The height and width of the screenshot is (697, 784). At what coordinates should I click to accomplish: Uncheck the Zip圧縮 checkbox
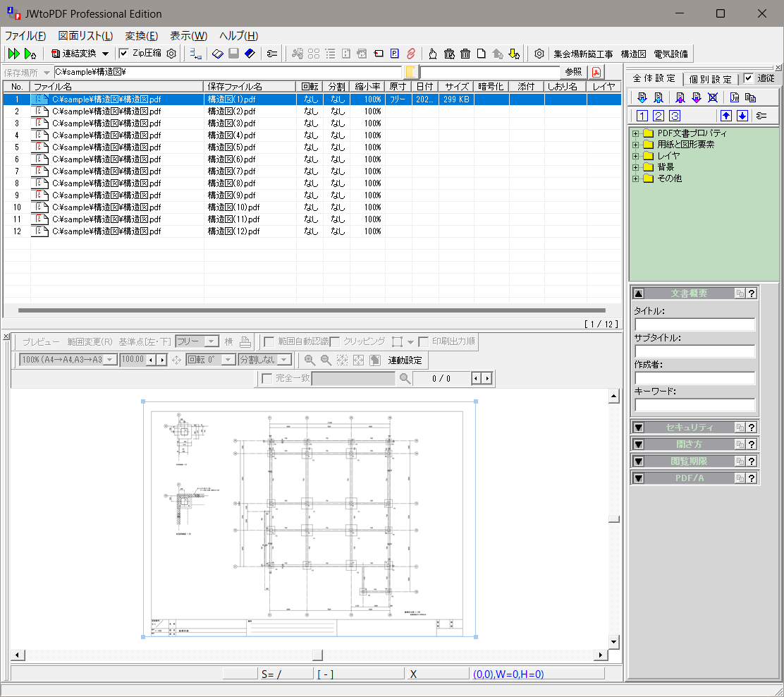click(x=124, y=54)
